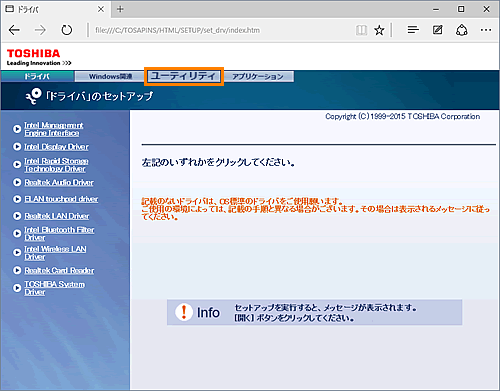Open the ユーティリティ tab
Image resolution: width=500 pixels, height=391 pixels.
pos(184,76)
